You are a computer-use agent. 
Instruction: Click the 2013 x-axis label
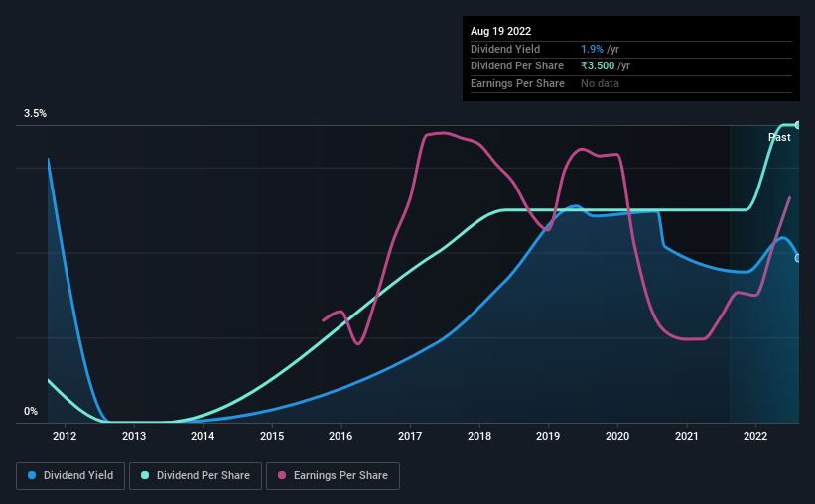[x=134, y=436]
